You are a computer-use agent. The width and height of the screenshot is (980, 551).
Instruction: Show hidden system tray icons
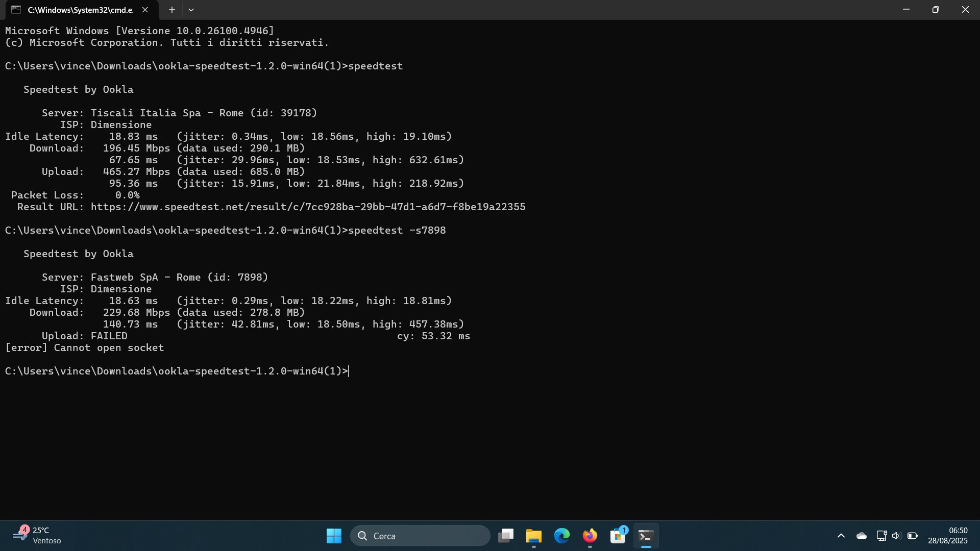click(x=841, y=536)
